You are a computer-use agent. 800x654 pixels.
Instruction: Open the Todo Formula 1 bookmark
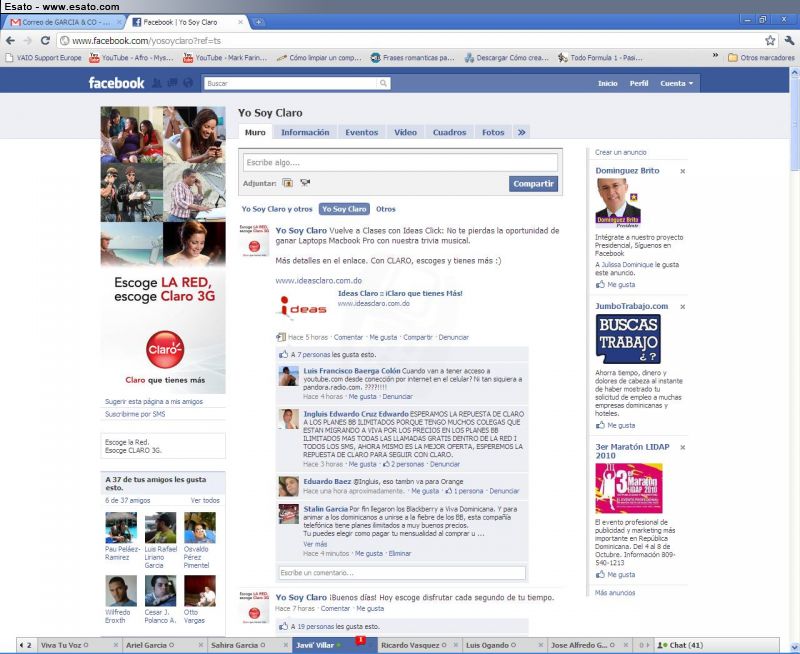pyautogui.click(x=600, y=58)
